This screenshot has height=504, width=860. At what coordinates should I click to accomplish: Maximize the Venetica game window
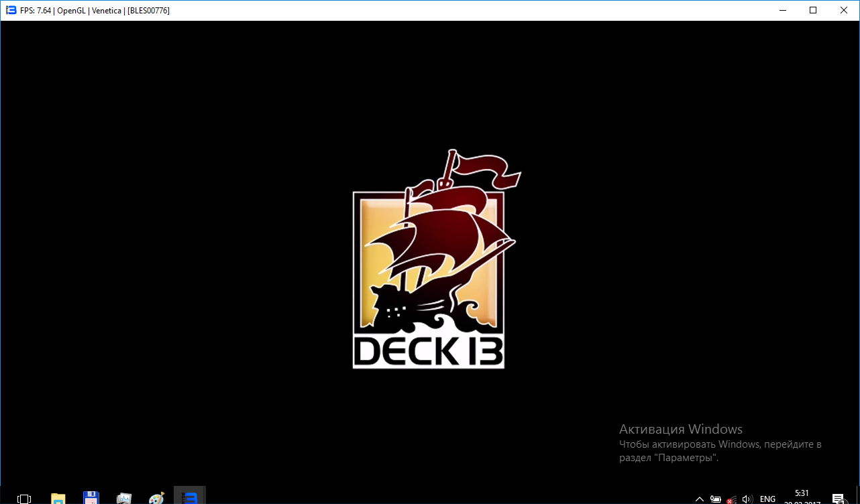813,10
